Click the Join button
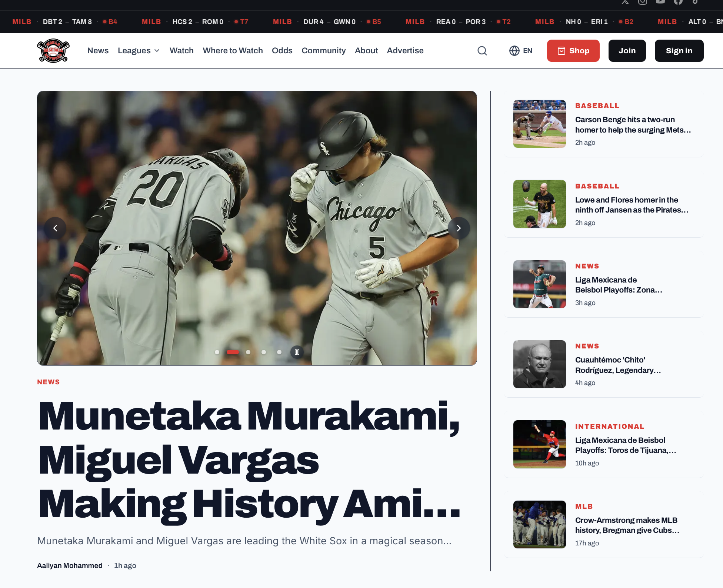 point(627,51)
